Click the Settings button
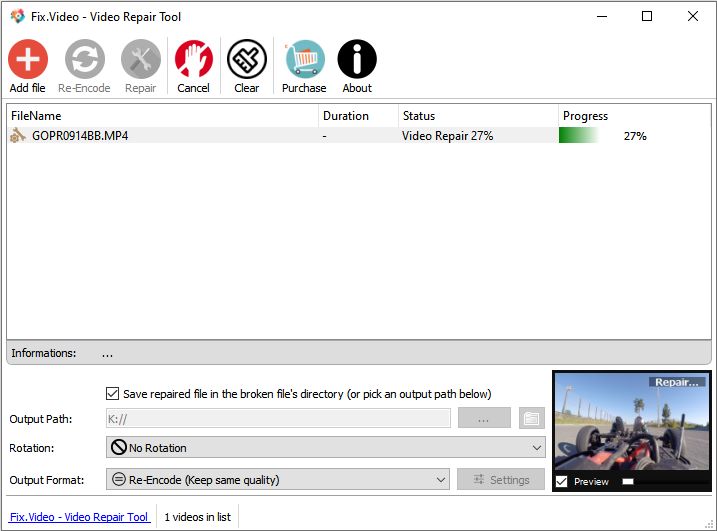717x531 pixels. 501,479
